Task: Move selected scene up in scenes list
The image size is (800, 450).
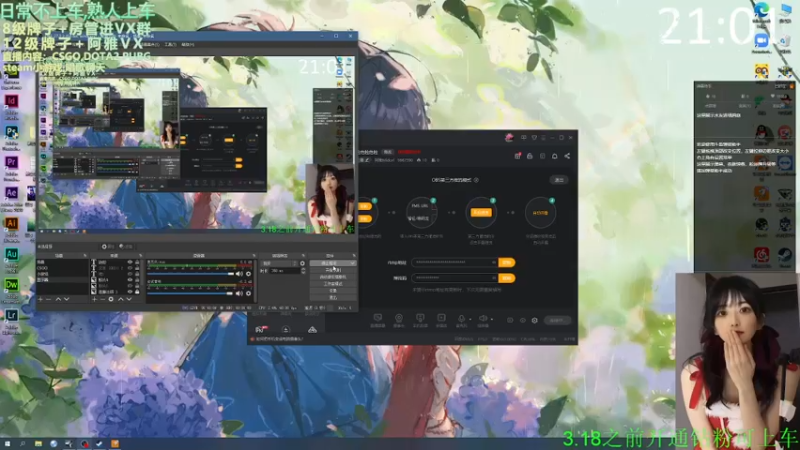Action: 58,299
